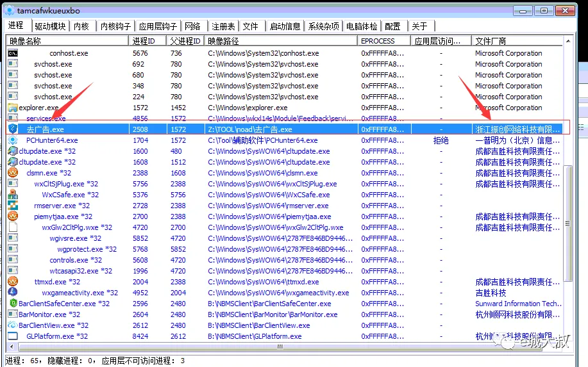Viewport: 588px width, 367px height.
Task: Sort by the 映像路径 column header
Action: (x=281, y=41)
